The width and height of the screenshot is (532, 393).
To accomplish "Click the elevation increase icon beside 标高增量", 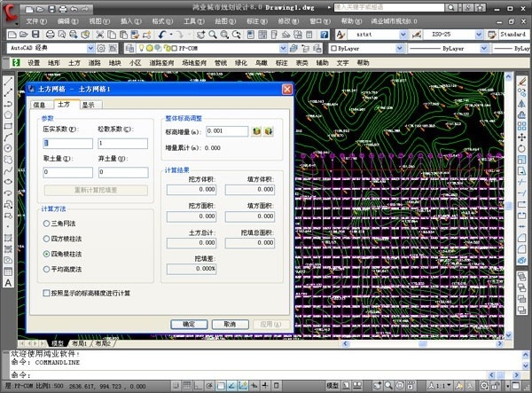I will (x=255, y=131).
